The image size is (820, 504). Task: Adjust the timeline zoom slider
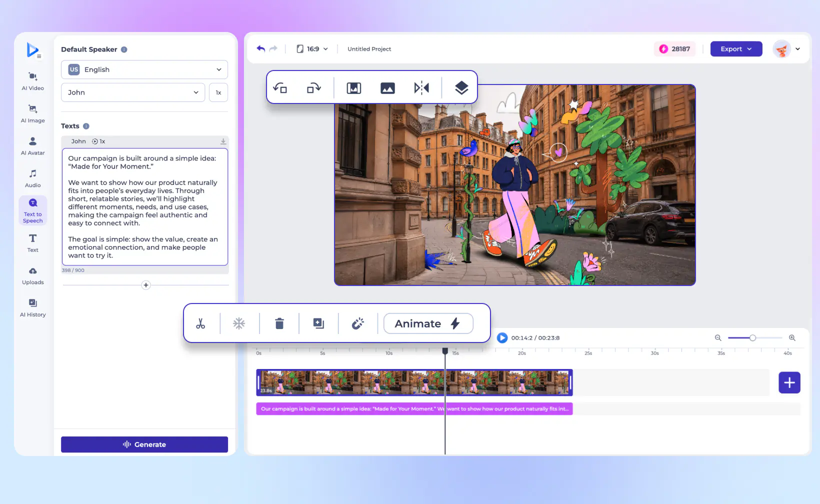click(x=752, y=338)
